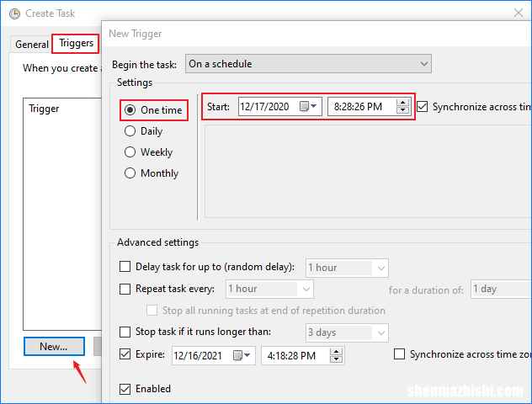Enable Delay task for up to checkbox
Image resolution: width=532 pixels, height=404 pixels.
125,267
